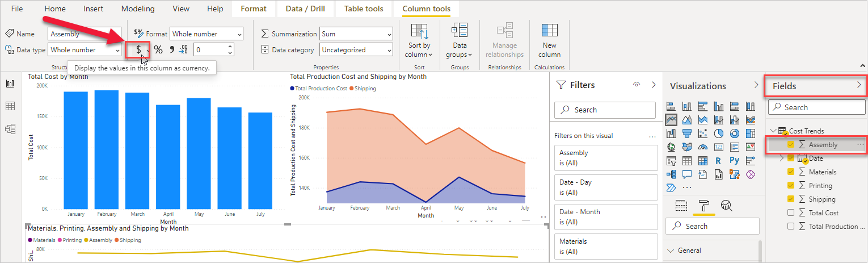Viewport: 868px width, 263px height.
Task: Switch to the Modeling ribbon tab
Action: (x=138, y=9)
